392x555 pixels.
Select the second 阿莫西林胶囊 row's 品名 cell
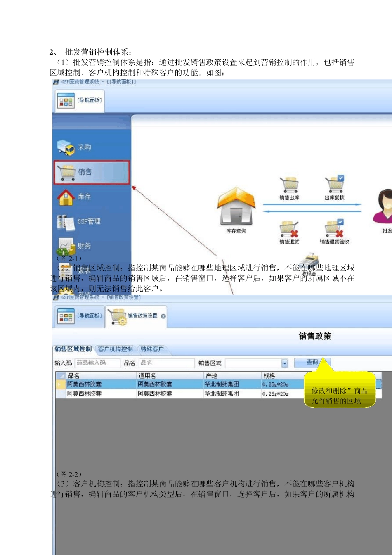pyautogui.click(x=102, y=394)
